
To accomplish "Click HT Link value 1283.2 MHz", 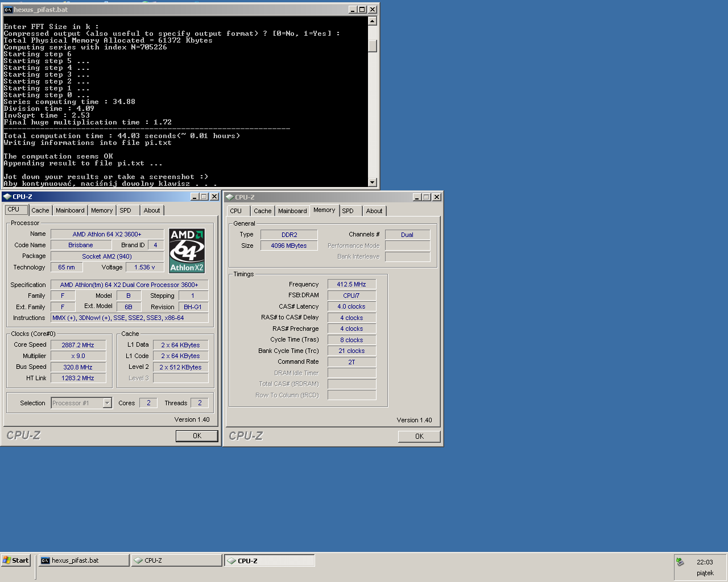I will pos(78,378).
